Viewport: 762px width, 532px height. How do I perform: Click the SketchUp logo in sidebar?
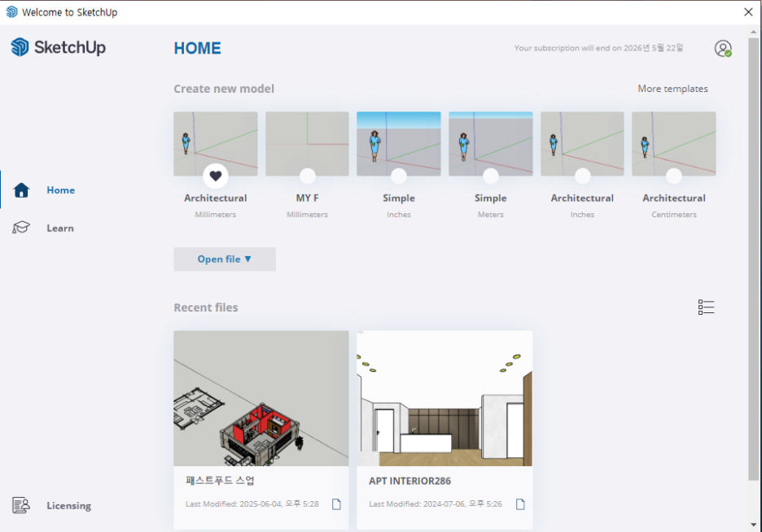(58, 47)
